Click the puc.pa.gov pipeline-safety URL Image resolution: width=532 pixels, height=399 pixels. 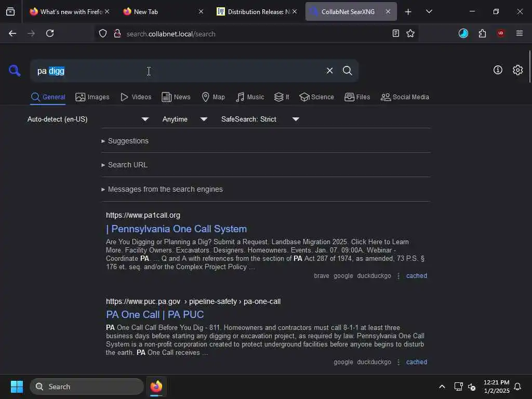click(x=193, y=301)
